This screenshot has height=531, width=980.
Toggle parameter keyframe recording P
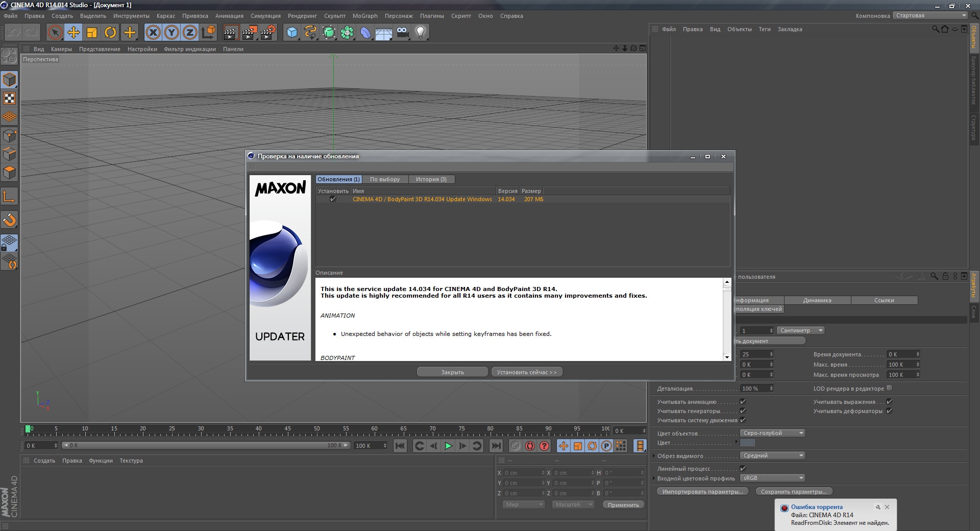606,446
